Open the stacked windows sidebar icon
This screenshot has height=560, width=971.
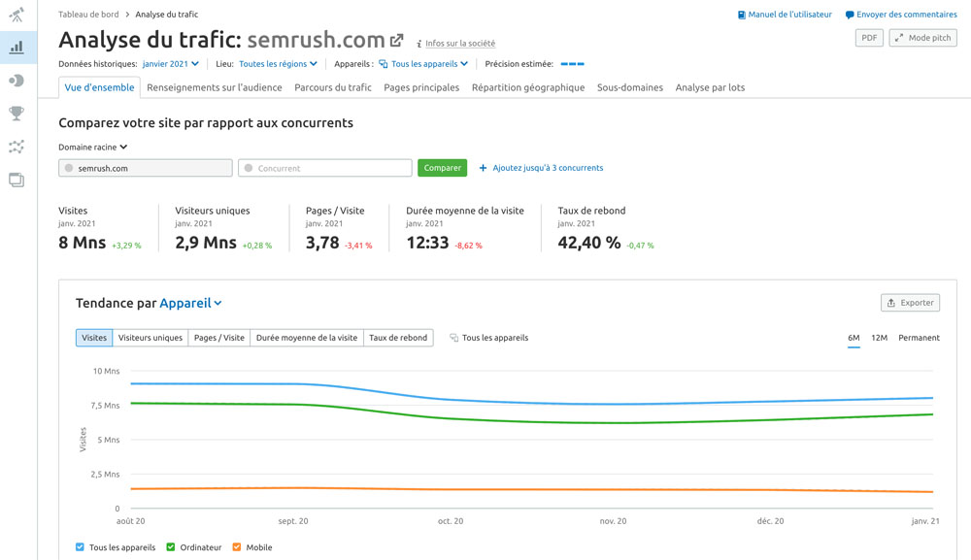(x=17, y=181)
